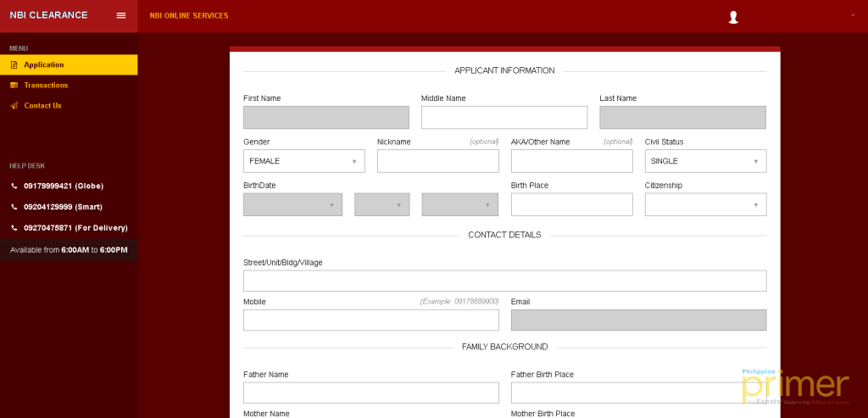
Task: Click the Transactions card icon
Action: 14,86
